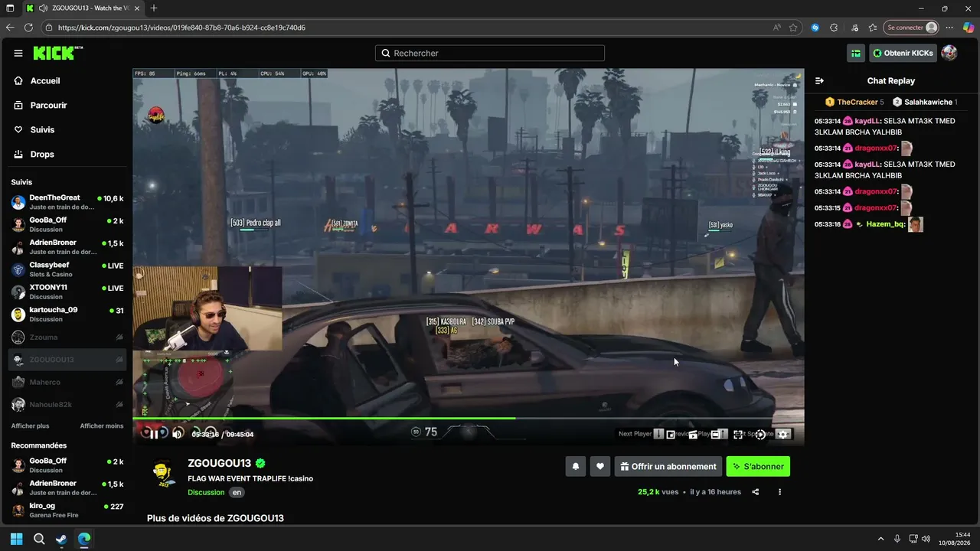Toggle fullscreen mode on the video
The width and height of the screenshot is (980, 551).
pyautogui.click(x=738, y=434)
